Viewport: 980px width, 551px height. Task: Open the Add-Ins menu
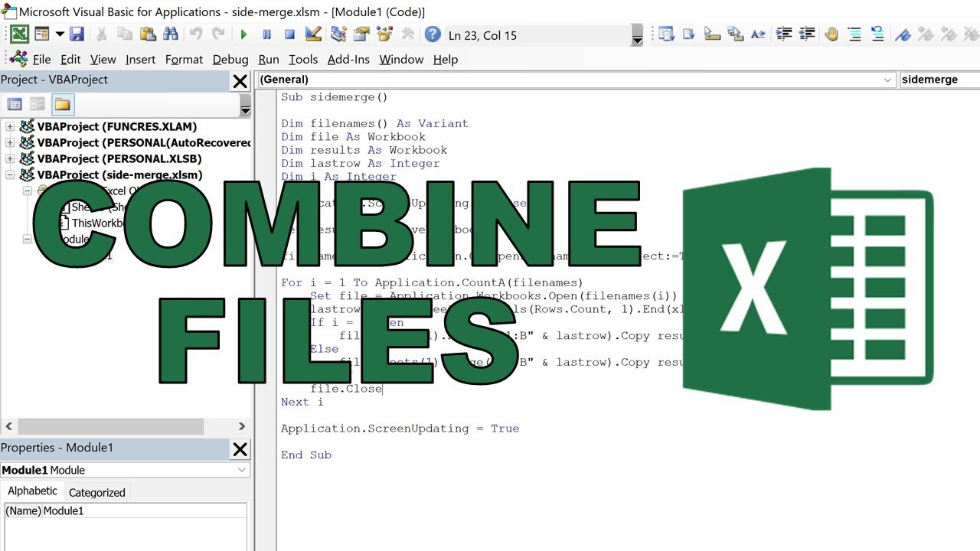pyautogui.click(x=348, y=59)
